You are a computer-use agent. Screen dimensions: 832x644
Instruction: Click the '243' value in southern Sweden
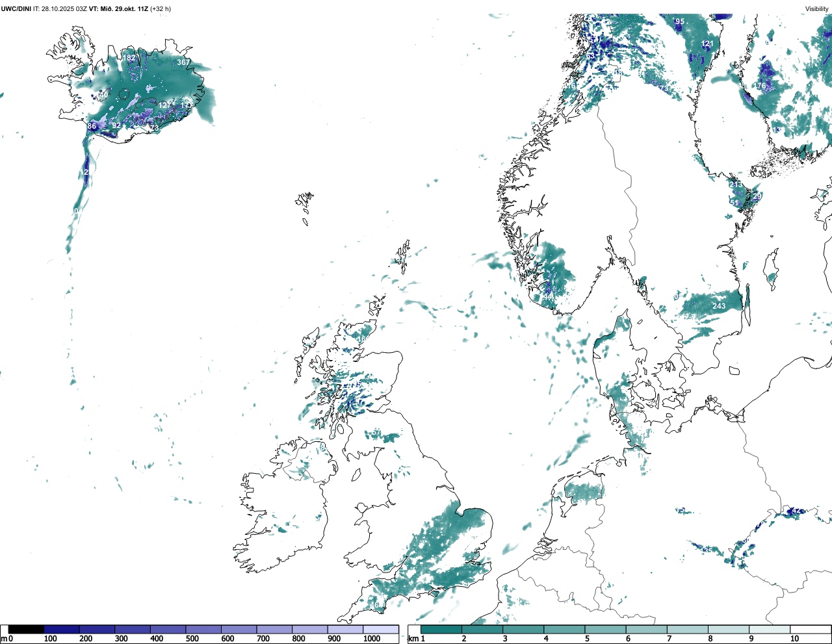coord(719,306)
